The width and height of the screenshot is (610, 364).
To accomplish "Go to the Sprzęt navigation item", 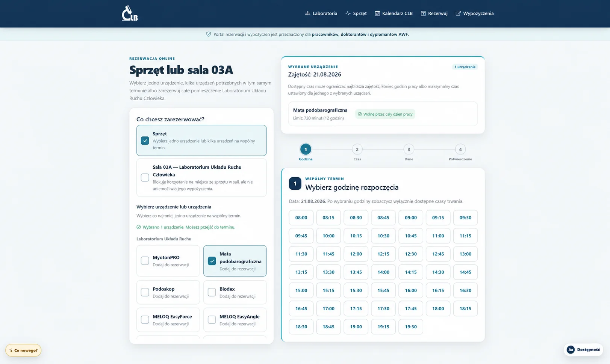I will point(356,13).
